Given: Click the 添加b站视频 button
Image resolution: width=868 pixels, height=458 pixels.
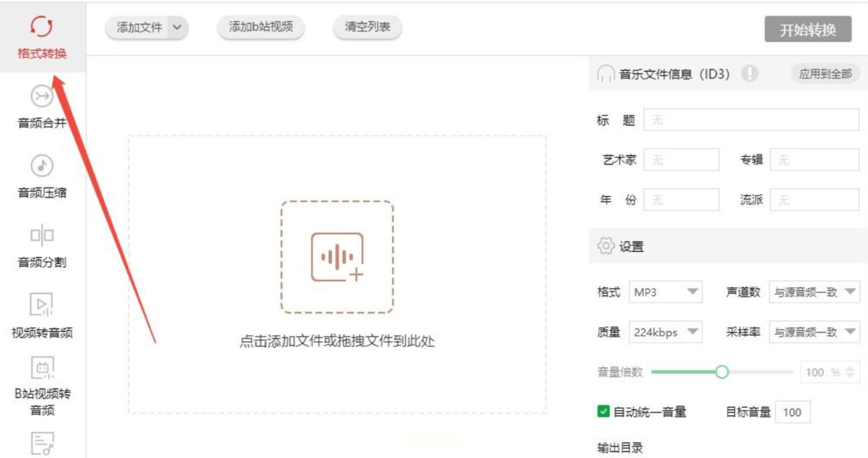Looking at the screenshot, I should click(x=261, y=27).
